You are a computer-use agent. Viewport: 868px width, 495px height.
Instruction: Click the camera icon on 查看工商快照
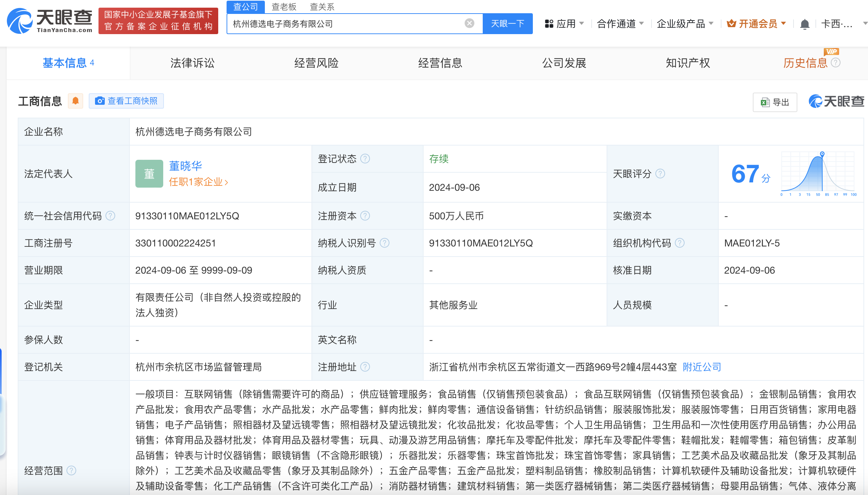[100, 101]
